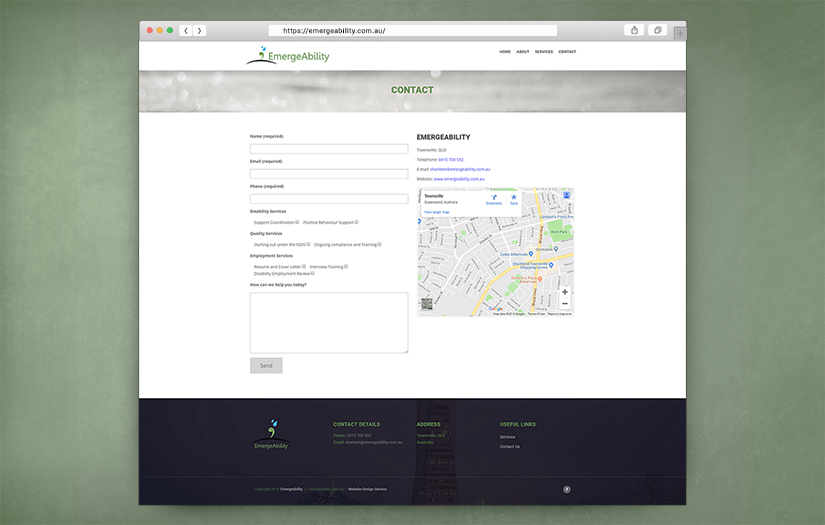825x525 pixels.
Task: Click the map Directions icon
Action: (494, 199)
